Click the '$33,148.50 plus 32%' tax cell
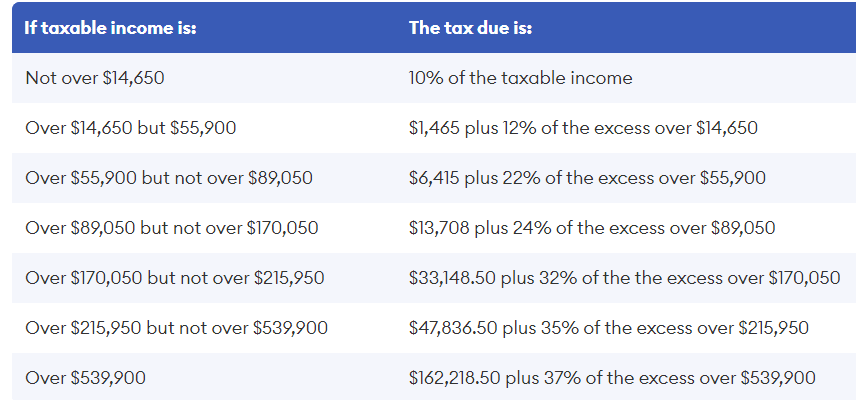The height and width of the screenshot is (400, 856). [624, 278]
